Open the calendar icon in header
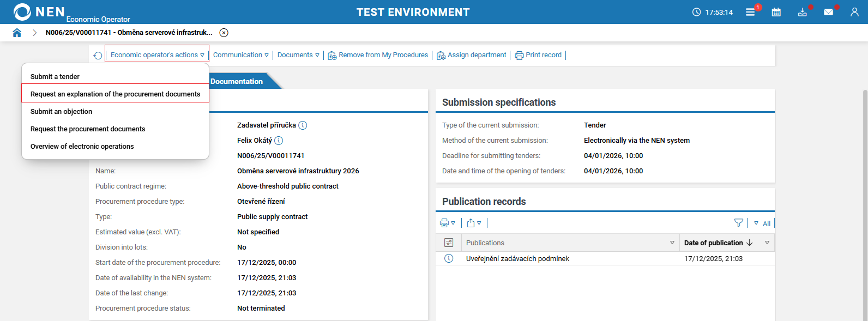The image size is (868, 321). pos(776,12)
